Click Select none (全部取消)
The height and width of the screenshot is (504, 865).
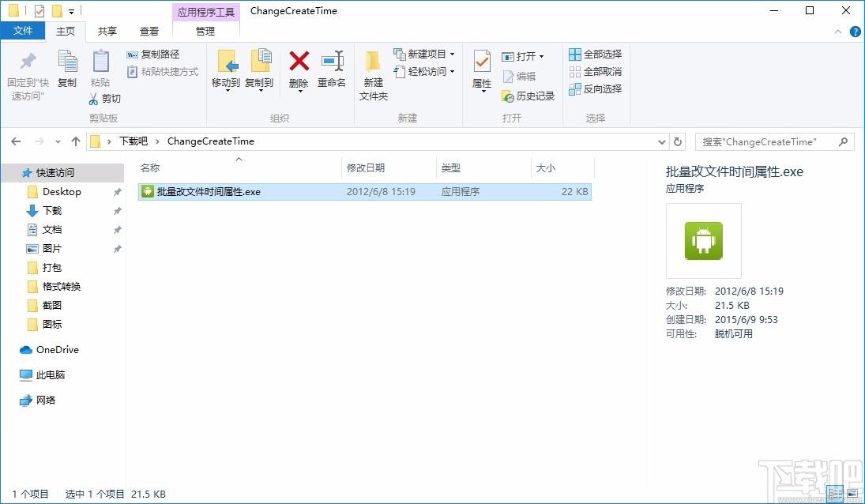596,72
